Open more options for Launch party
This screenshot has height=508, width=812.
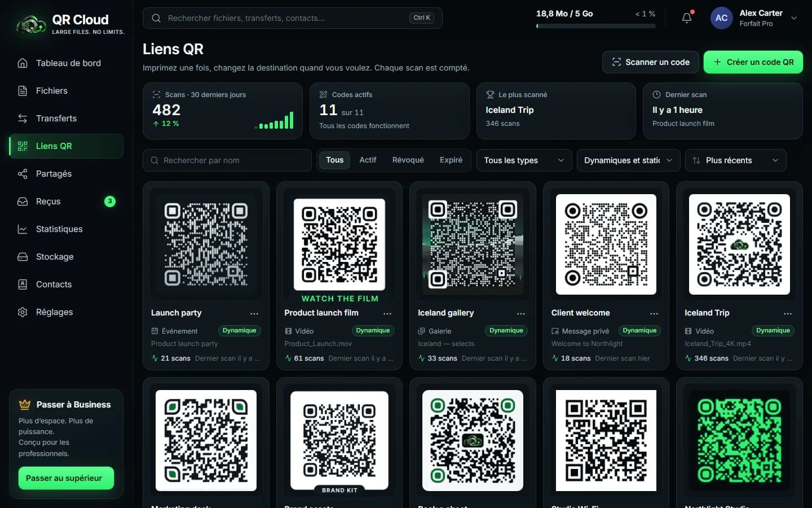254,313
